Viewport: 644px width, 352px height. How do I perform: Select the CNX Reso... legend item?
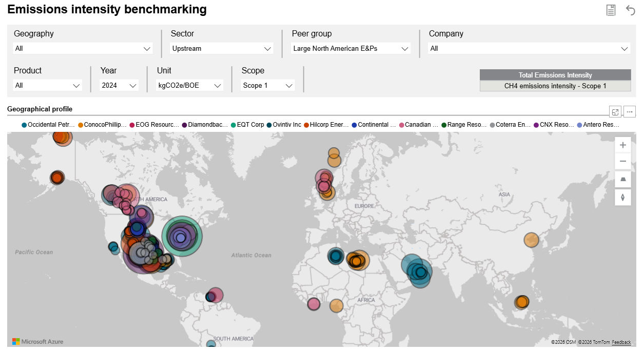pos(554,125)
